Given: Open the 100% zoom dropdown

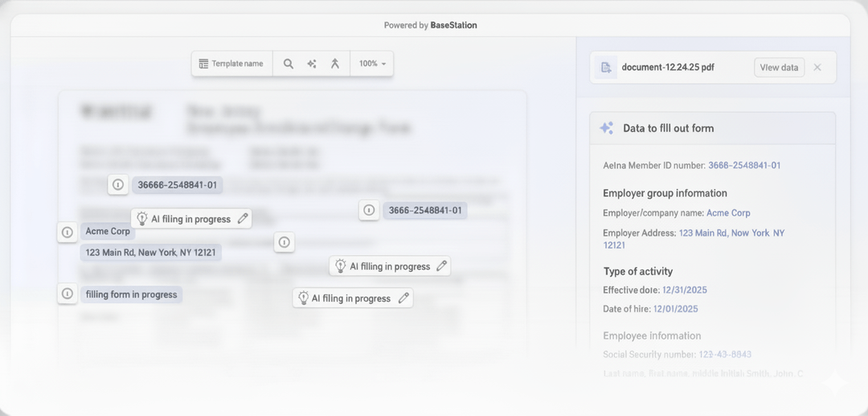Looking at the screenshot, I should point(372,64).
